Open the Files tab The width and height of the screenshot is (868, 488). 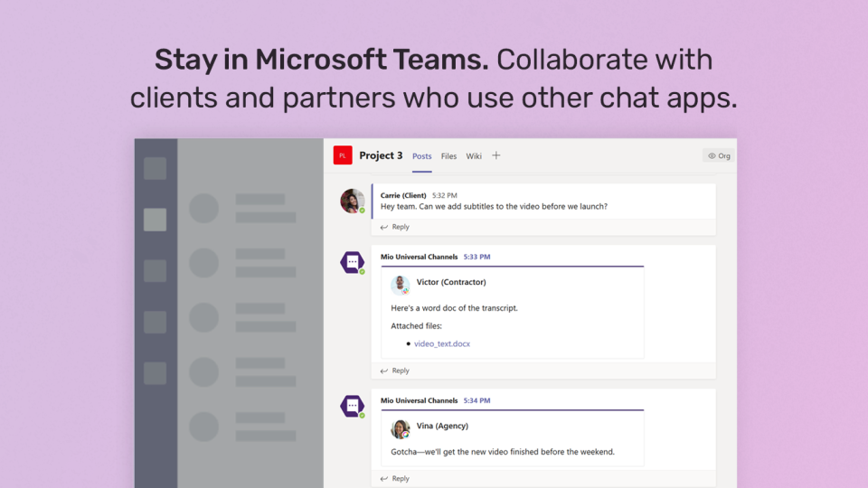tap(449, 156)
